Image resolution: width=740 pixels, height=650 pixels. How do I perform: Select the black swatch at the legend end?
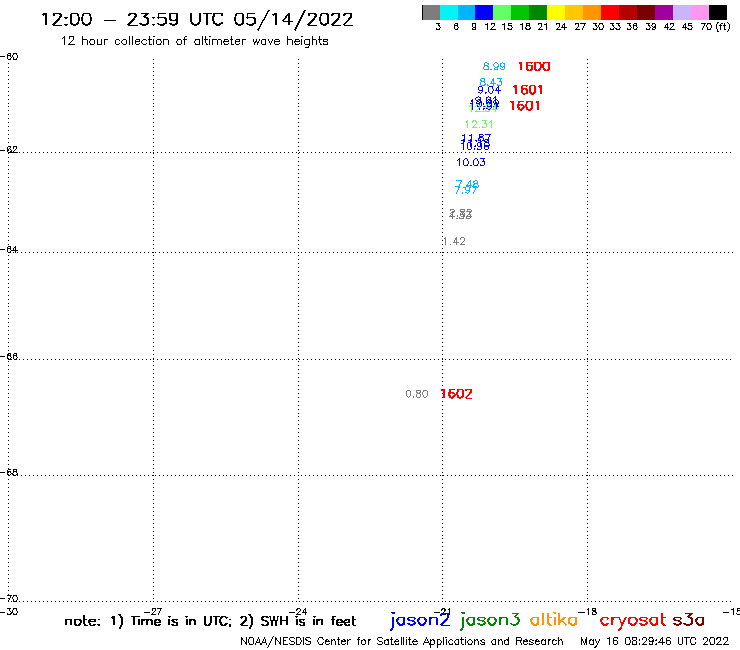pos(717,12)
